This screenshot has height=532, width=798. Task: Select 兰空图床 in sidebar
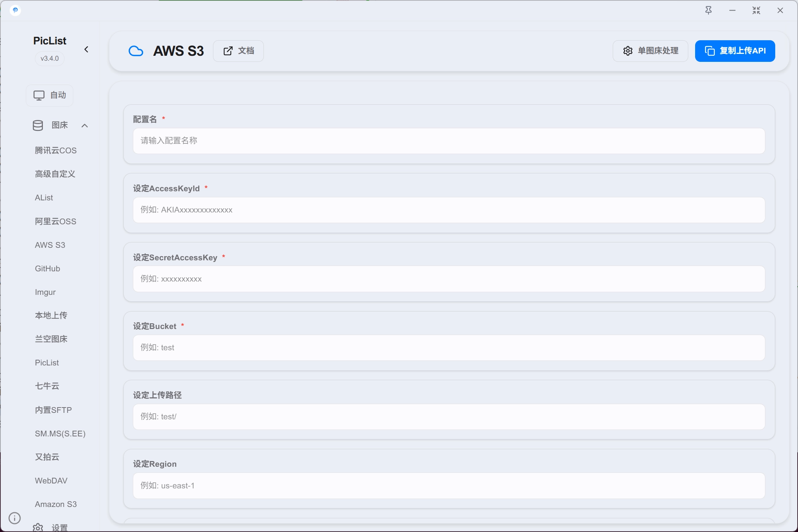point(51,339)
